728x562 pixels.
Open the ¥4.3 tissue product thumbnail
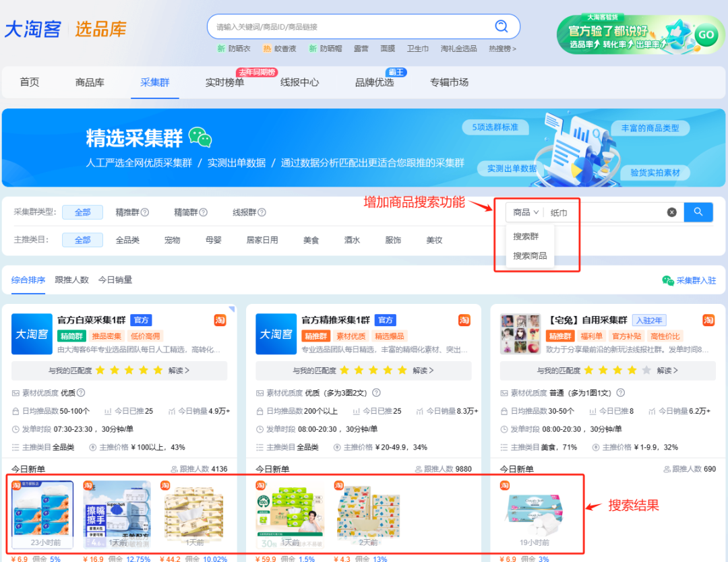pyautogui.click(x=368, y=515)
